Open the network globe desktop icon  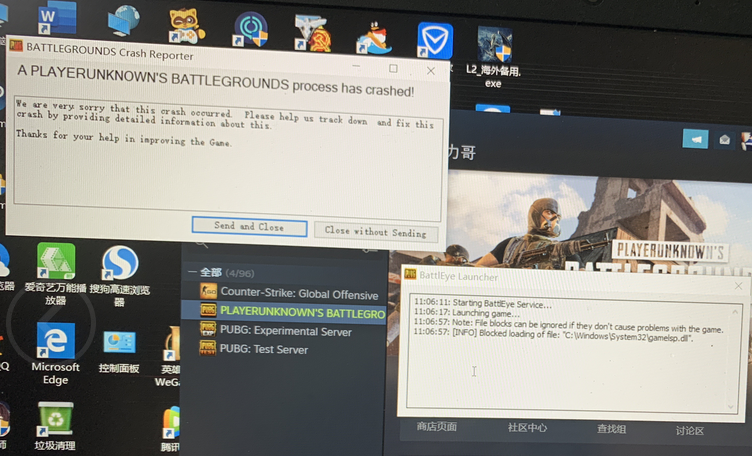123,21
